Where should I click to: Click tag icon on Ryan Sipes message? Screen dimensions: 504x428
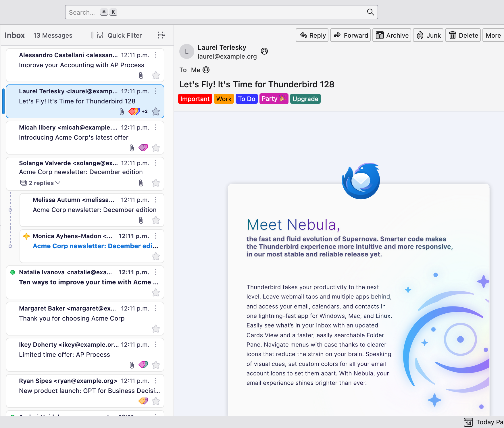(143, 401)
